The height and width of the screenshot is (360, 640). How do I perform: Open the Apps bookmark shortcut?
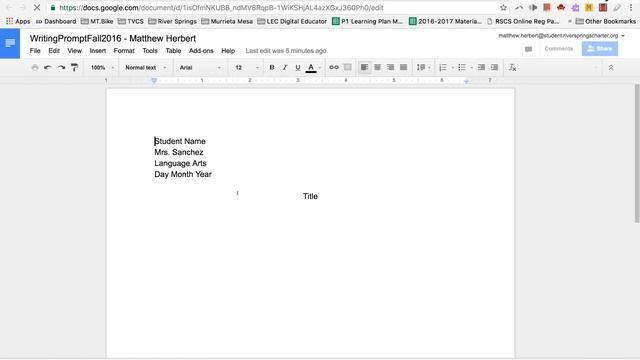click(x=18, y=21)
